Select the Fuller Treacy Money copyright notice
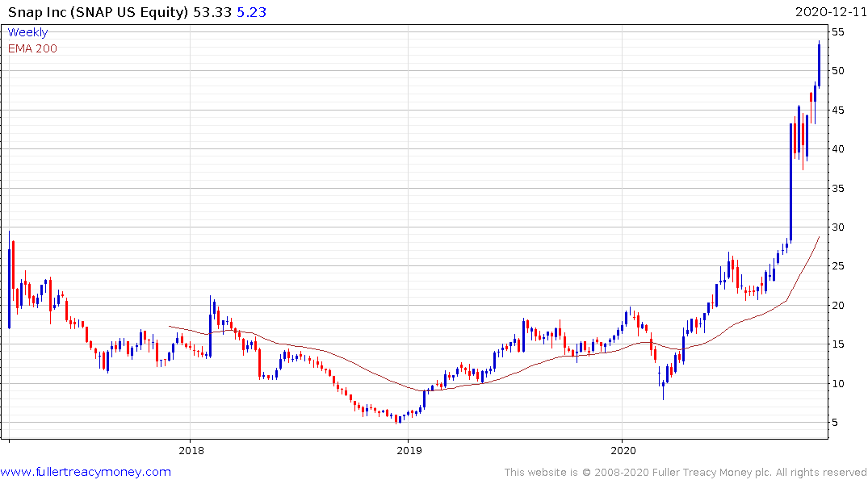The width and height of the screenshot is (868, 484). [x=686, y=473]
